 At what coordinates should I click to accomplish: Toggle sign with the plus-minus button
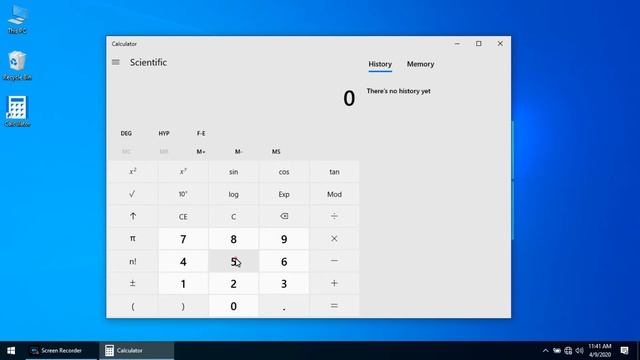(133, 284)
